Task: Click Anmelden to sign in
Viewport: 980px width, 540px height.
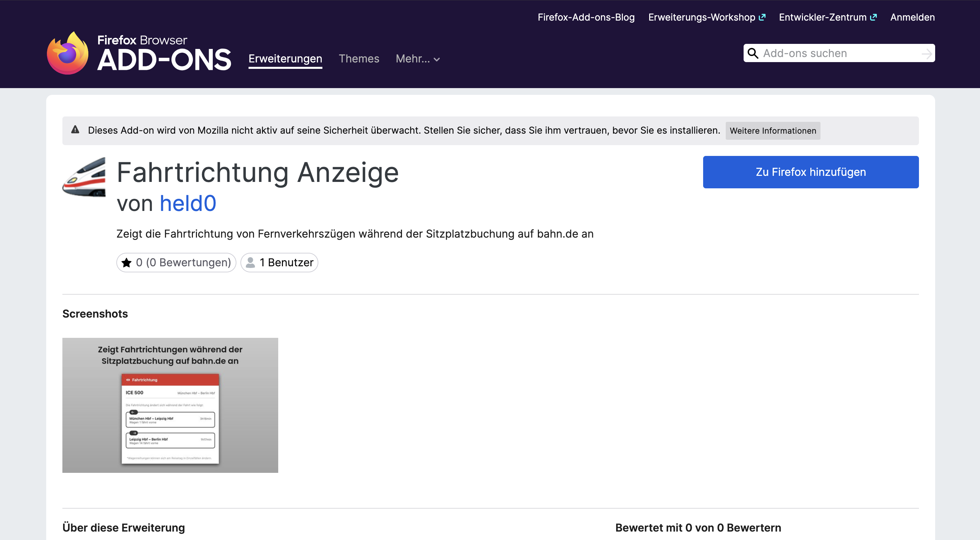Action: [912, 17]
